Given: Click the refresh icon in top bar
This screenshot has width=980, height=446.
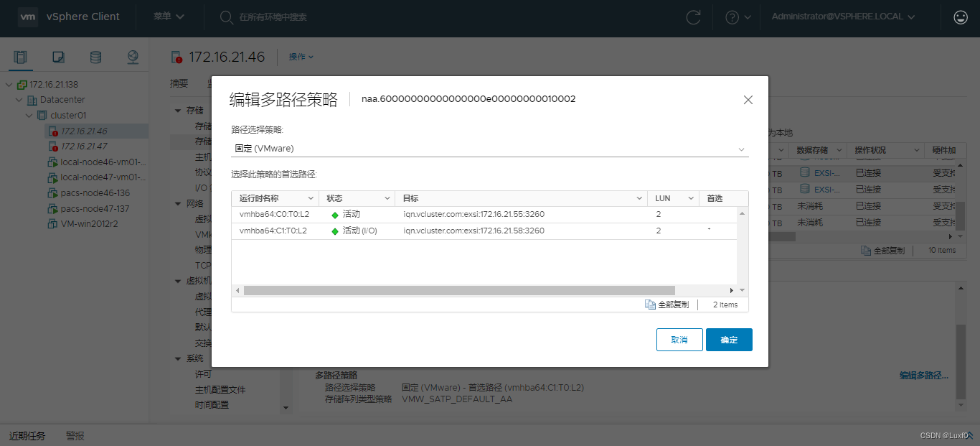Looking at the screenshot, I should click(693, 17).
